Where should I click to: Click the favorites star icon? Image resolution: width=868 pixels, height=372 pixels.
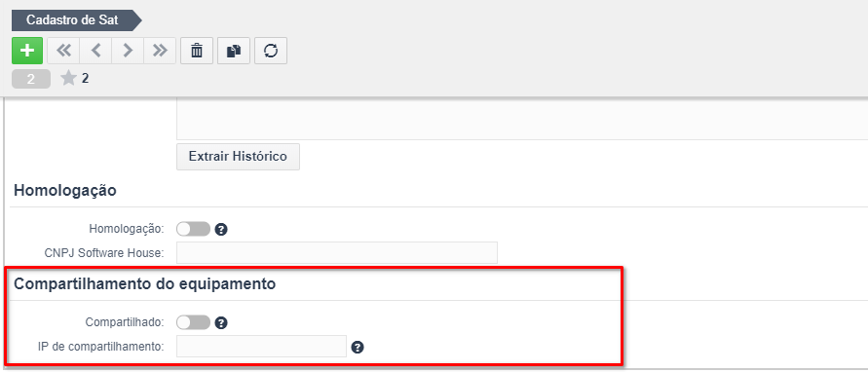point(68,79)
